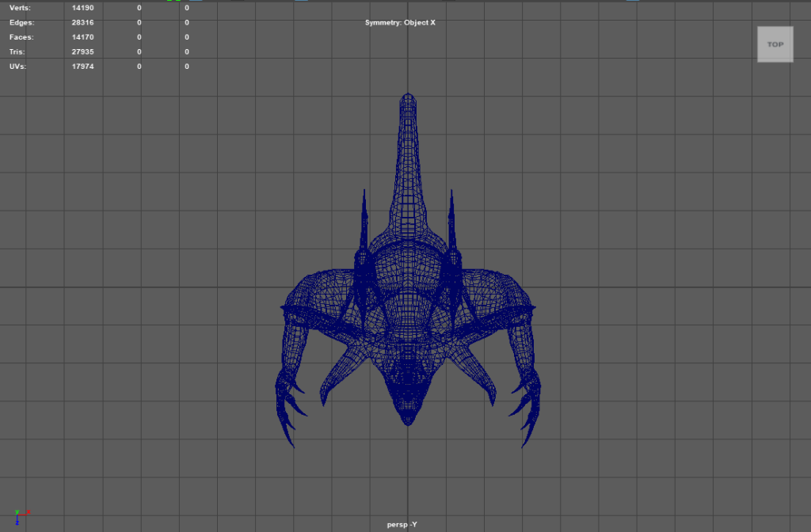Click the Faces count value 14170
811x532 pixels.
[x=82, y=37]
